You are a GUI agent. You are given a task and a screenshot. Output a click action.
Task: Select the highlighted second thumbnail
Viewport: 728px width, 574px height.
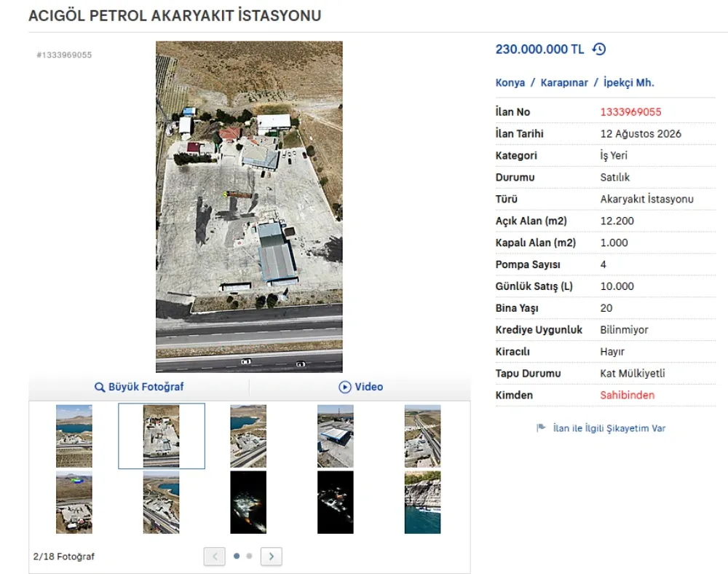point(161,436)
